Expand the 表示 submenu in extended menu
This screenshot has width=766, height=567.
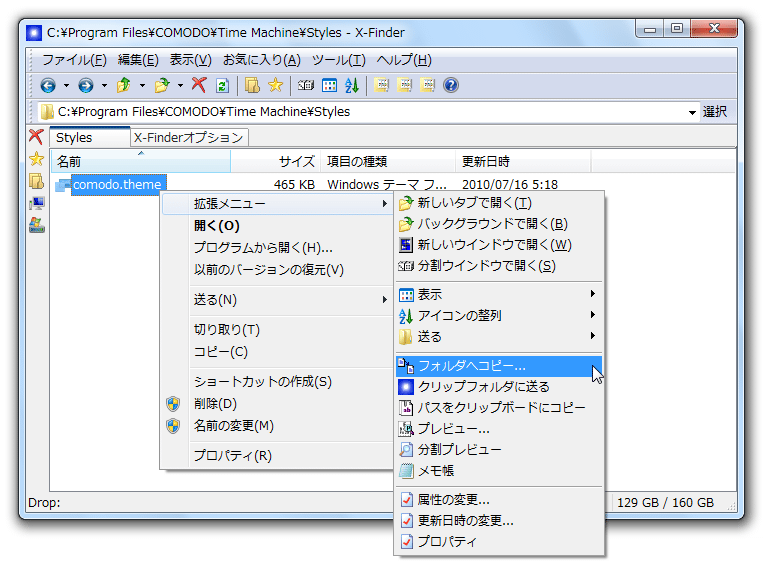[x=498, y=294]
